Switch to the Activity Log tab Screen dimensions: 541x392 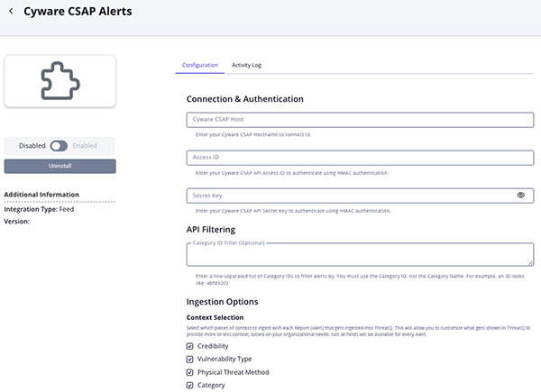pyautogui.click(x=246, y=65)
